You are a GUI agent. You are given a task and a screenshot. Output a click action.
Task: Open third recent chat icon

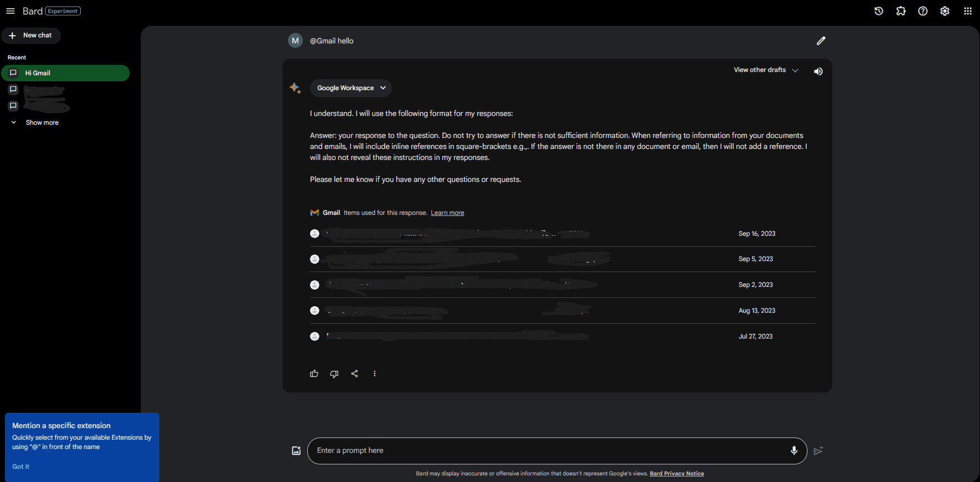pos(13,106)
